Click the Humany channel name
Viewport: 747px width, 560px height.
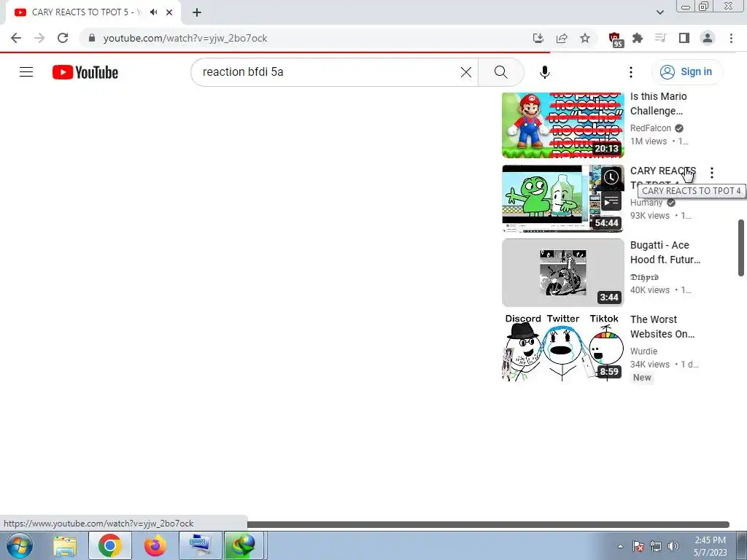tap(646, 203)
